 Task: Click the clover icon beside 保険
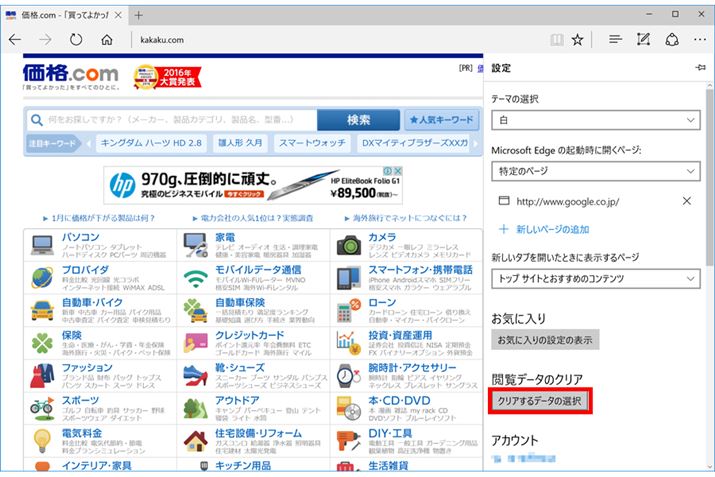[42, 343]
